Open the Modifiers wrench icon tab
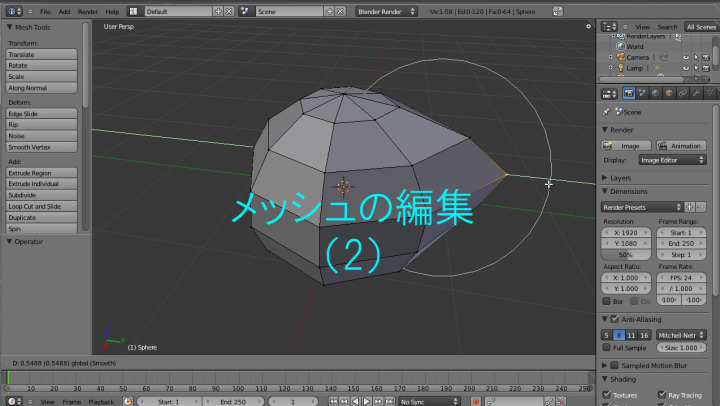 pyautogui.click(x=694, y=94)
